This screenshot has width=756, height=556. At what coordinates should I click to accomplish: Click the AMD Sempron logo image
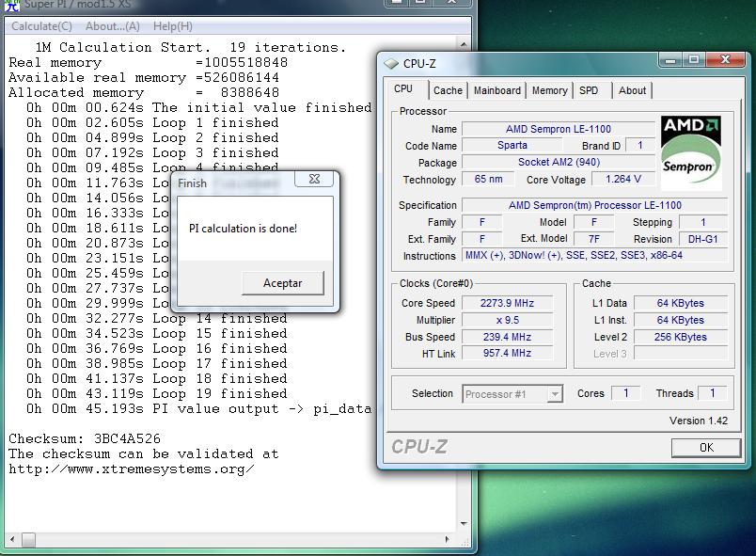[691, 152]
